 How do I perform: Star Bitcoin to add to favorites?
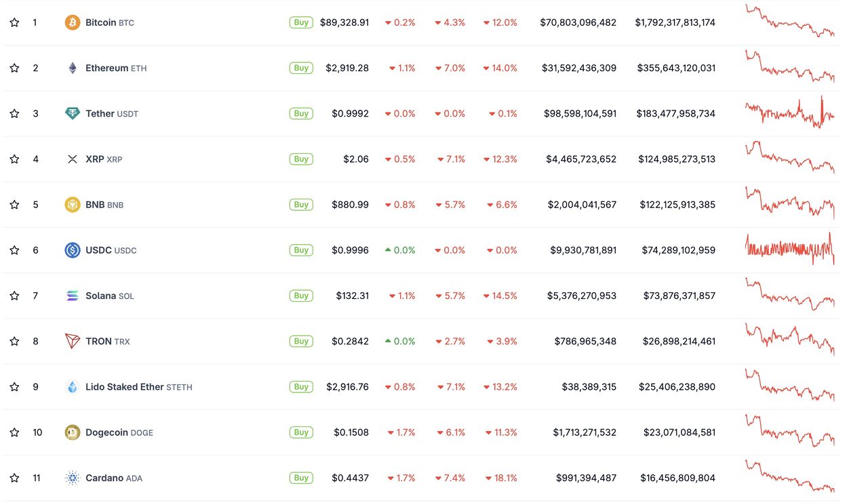14,22
